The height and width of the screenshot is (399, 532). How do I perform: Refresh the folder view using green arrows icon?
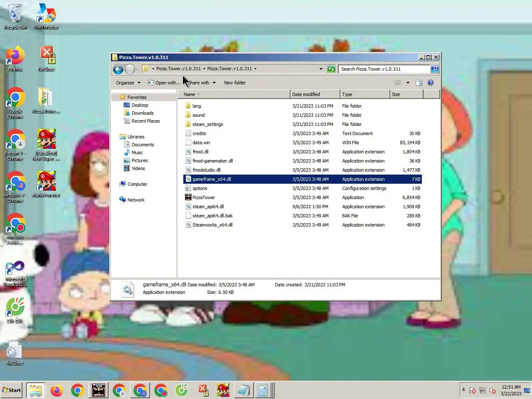[x=331, y=69]
